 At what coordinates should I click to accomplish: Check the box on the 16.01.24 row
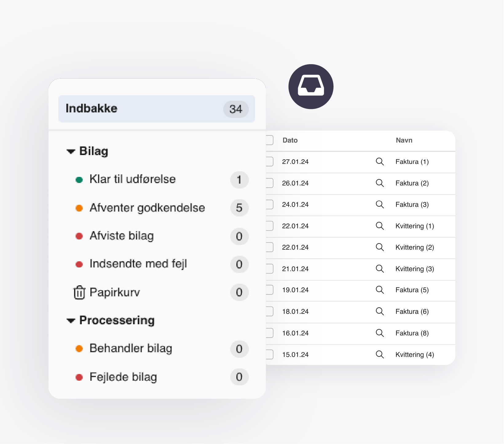point(270,333)
